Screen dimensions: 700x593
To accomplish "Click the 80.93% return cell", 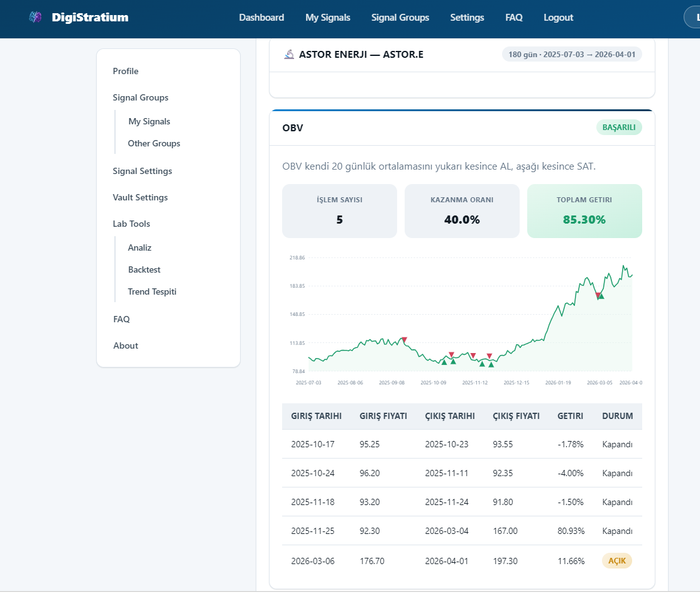I will coord(571,531).
